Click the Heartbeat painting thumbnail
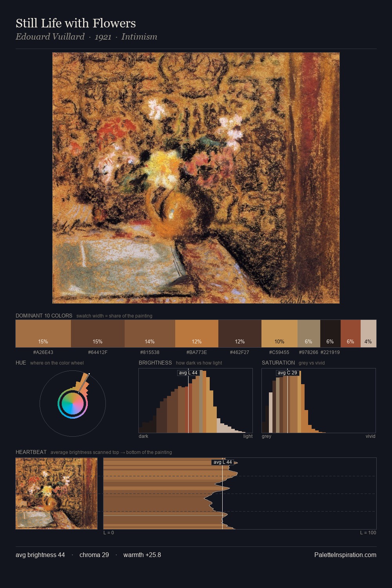Viewport: 392px width, 588px height. coord(56,494)
